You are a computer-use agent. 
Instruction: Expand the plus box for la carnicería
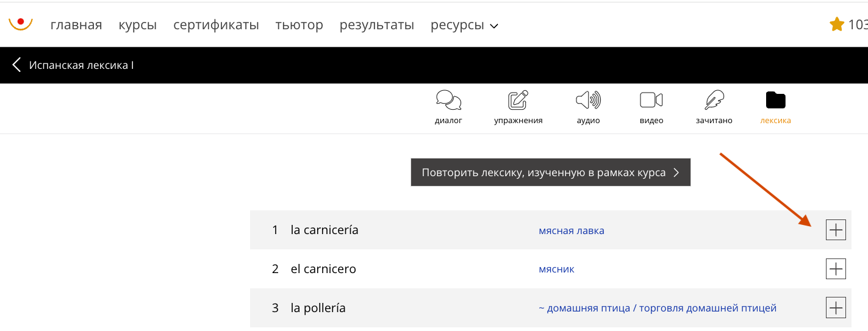coord(836,230)
